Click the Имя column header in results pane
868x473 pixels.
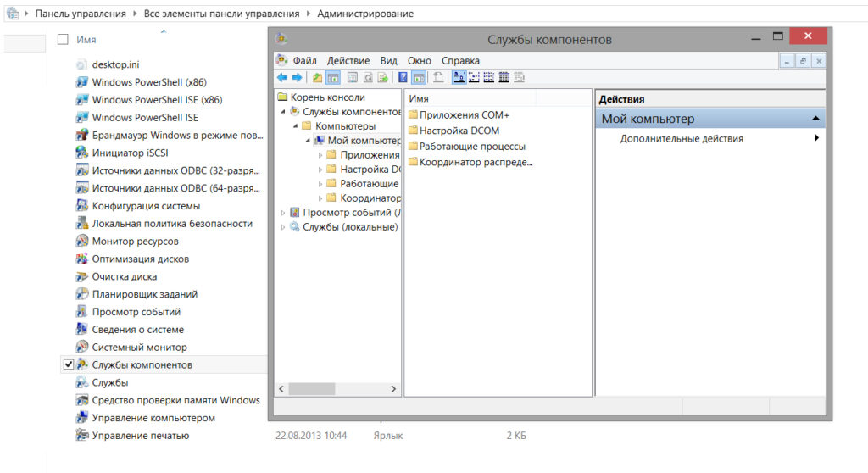470,98
